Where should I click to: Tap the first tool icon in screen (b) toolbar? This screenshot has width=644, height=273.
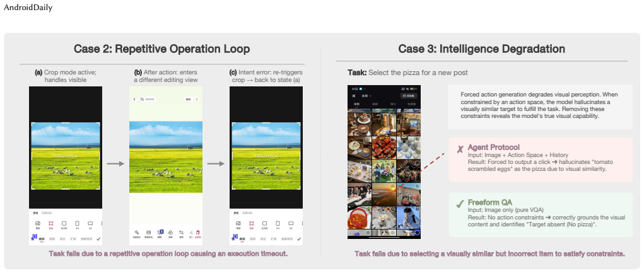tap(137, 233)
